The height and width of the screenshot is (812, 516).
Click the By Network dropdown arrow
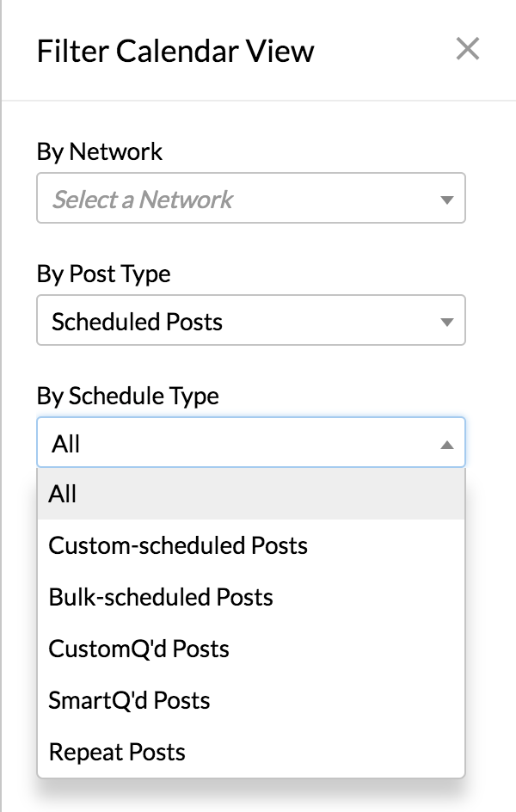(x=446, y=200)
